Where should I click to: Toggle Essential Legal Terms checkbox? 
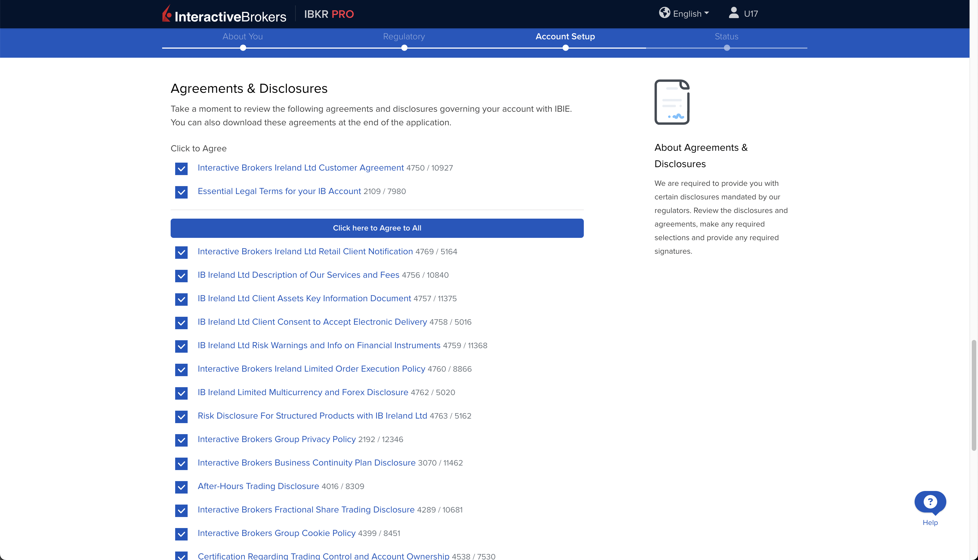(181, 192)
